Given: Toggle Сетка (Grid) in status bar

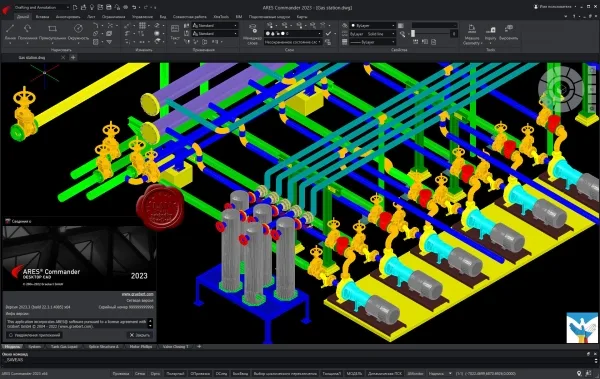Looking at the screenshot, I should 140,373.
